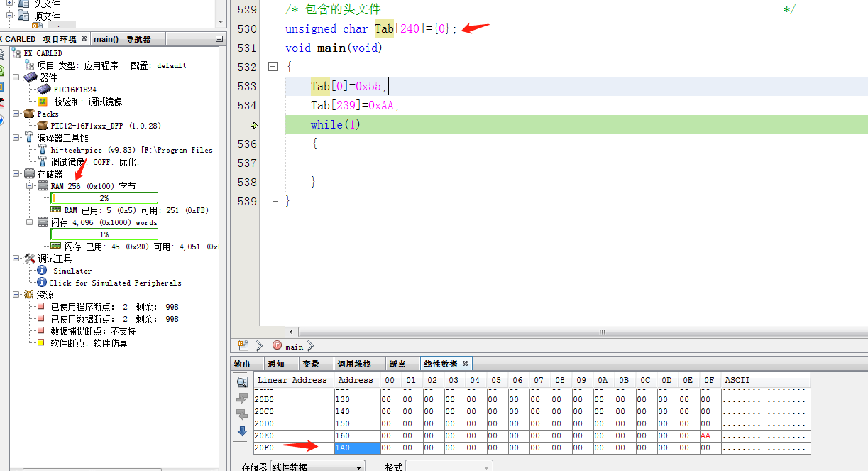868x471 pixels.
Task: Click the Linear Address column header
Action: tap(292, 380)
